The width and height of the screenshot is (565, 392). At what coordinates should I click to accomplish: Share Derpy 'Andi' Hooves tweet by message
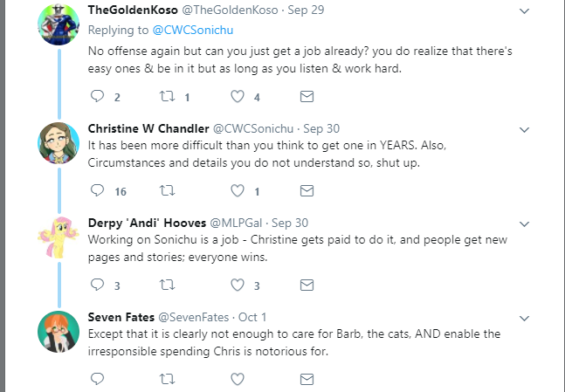307,285
